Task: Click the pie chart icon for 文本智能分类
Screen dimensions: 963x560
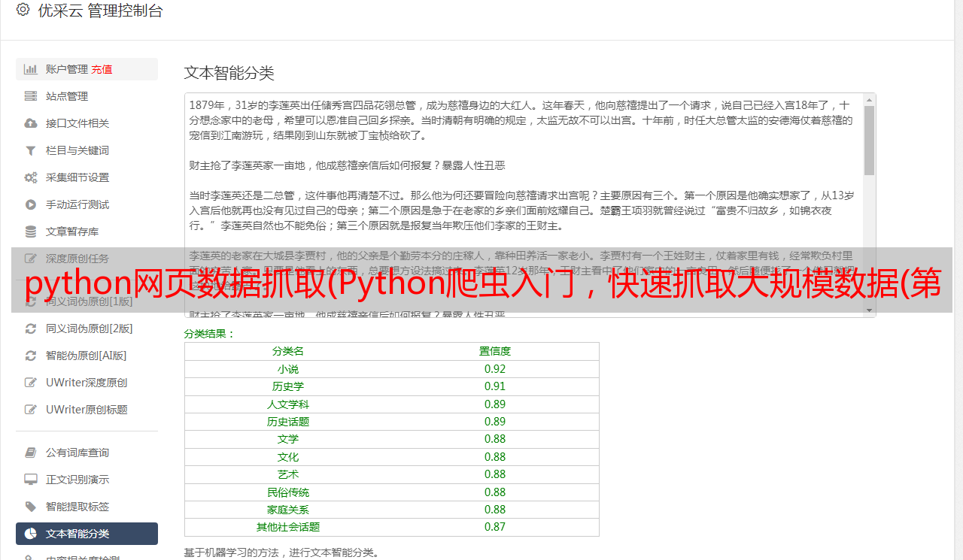Action: (x=31, y=534)
